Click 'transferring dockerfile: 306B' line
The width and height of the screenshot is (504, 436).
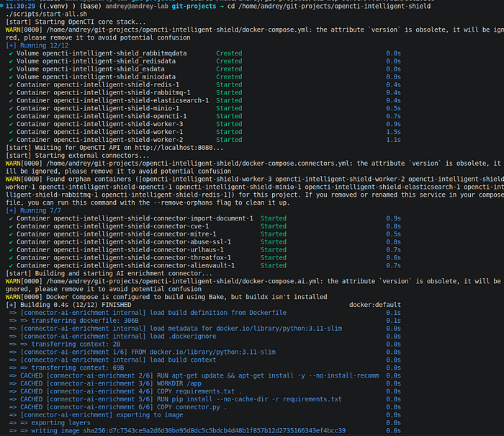point(204,321)
